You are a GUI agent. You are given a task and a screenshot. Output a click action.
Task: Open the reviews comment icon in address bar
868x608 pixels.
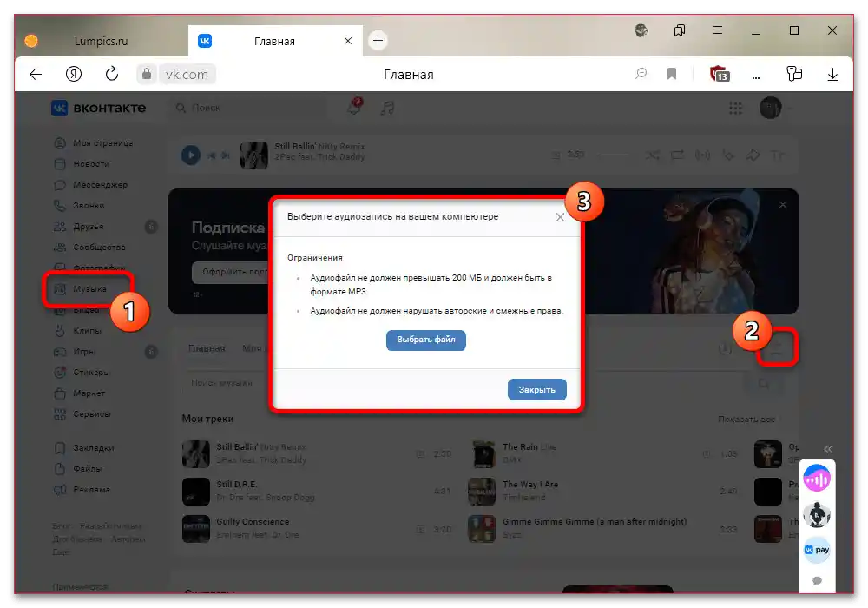coord(641,74)
